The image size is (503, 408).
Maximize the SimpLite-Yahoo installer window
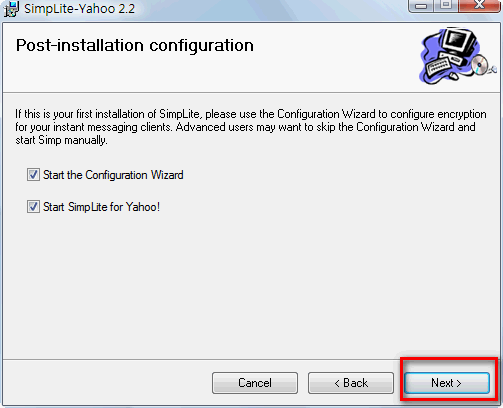(446, 6)
